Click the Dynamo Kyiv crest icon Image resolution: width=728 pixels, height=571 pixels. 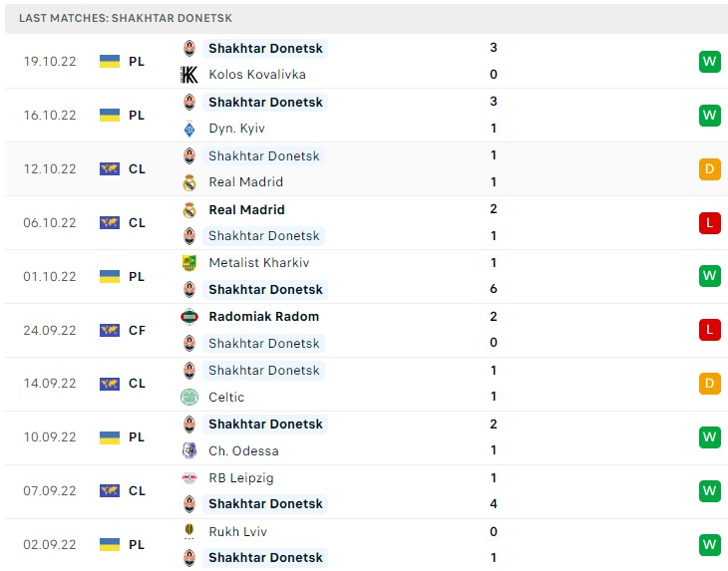click(x=189, y=129)
